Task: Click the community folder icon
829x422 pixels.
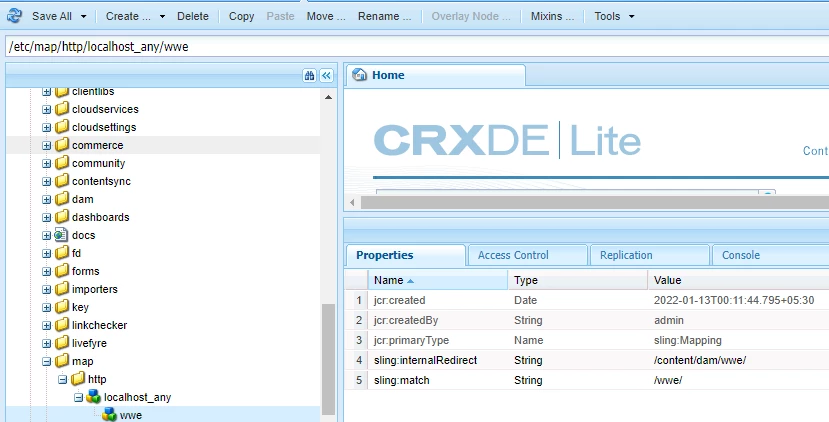Action: click(62, 163)
